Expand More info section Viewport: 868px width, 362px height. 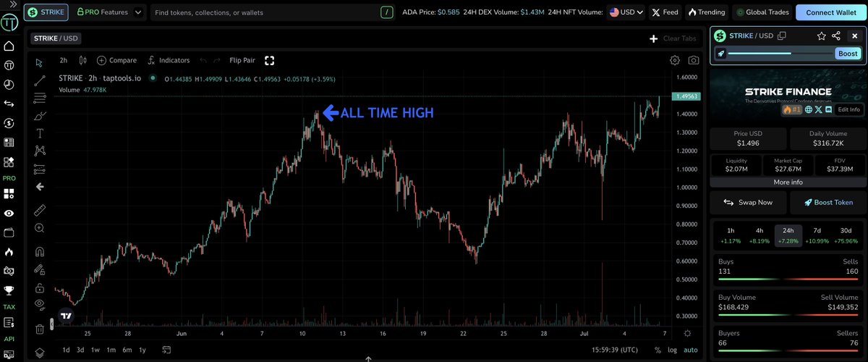pos(788,182)
